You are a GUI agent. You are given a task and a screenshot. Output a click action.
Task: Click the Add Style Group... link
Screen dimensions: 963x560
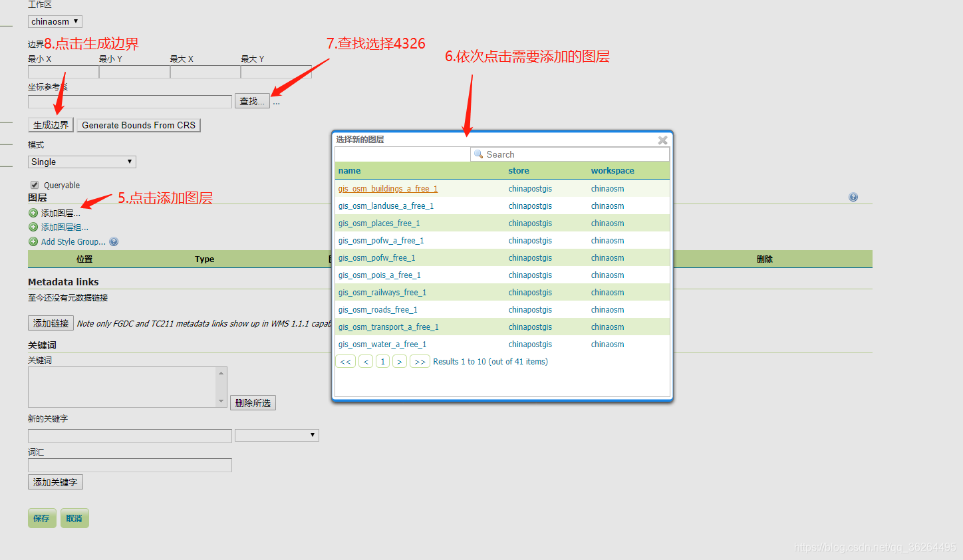(x=73, y=241)
